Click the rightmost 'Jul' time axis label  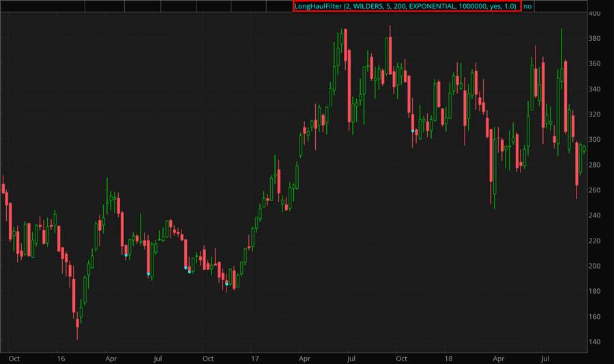[545, 358]
